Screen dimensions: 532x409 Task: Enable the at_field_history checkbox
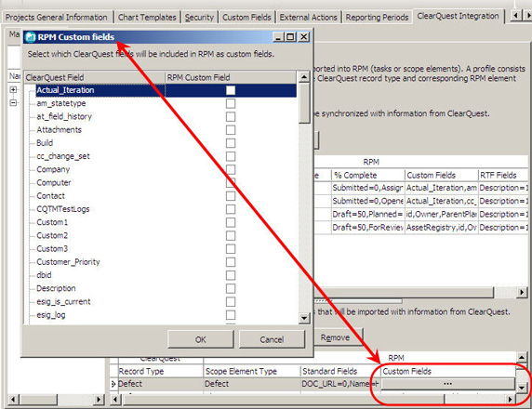[x=231, y=117]
